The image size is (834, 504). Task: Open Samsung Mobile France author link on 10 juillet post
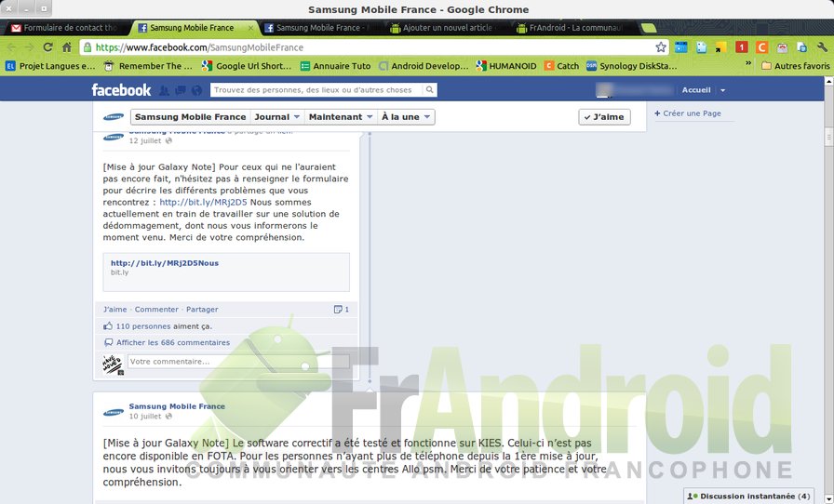tap(177, 406)
